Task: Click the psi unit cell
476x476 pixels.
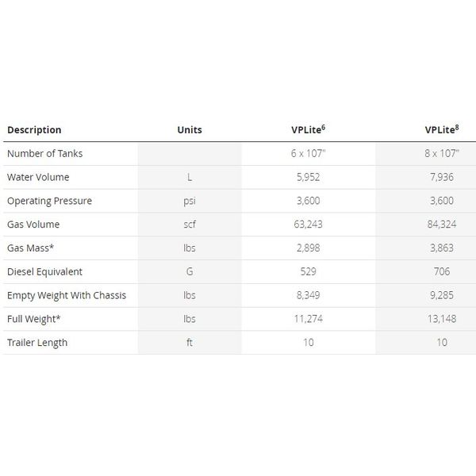Action: coord(189,201)
